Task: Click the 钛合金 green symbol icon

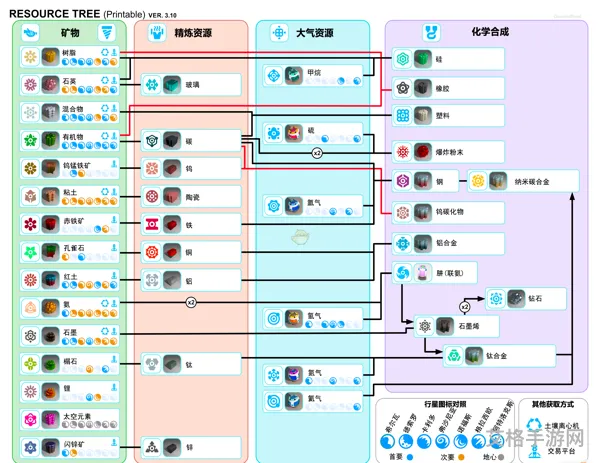Action: [454, 355]
